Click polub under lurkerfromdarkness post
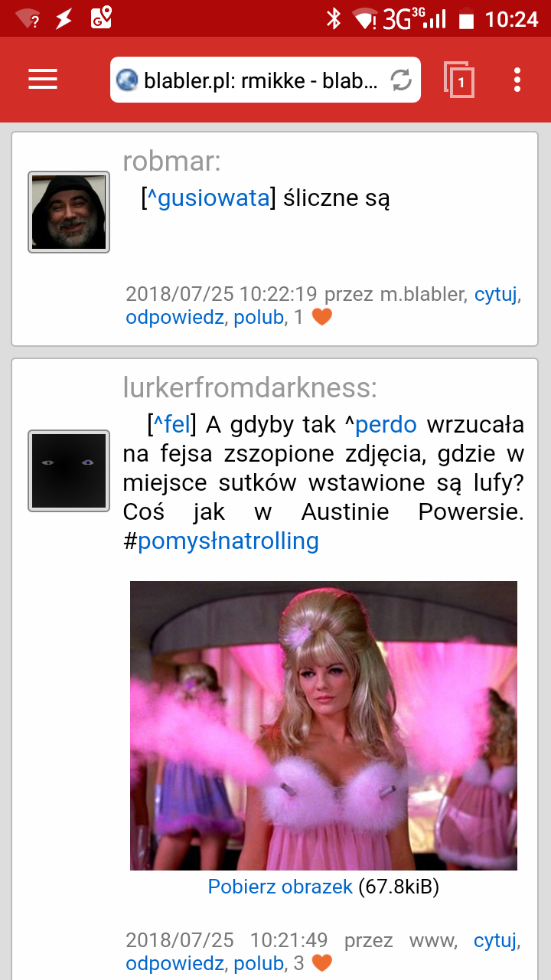 (259, 963)
